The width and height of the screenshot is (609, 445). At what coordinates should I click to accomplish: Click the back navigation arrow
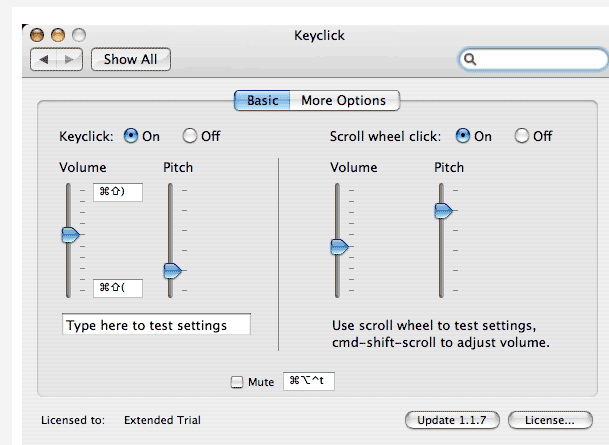45,60
